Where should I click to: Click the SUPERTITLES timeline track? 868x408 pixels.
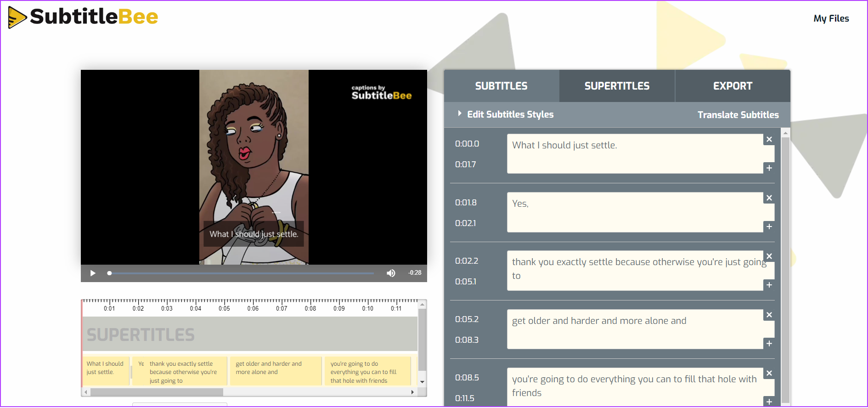pos(250,334)
